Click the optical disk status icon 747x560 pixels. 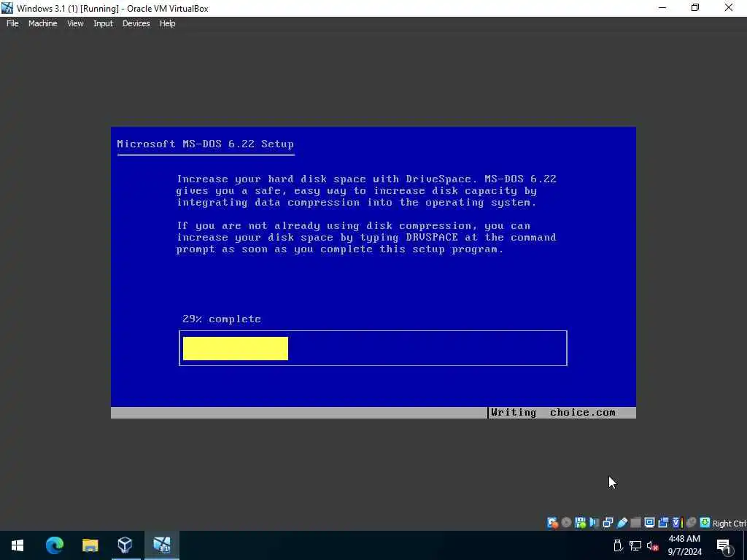566,523
